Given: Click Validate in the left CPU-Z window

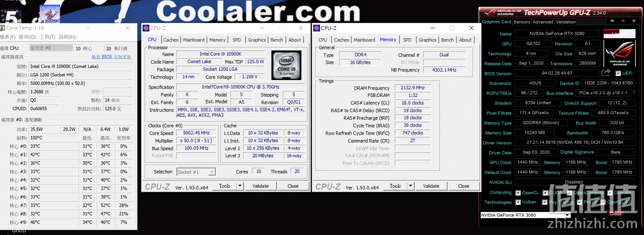Looking at the screenshot, I should tap(261, 186).
